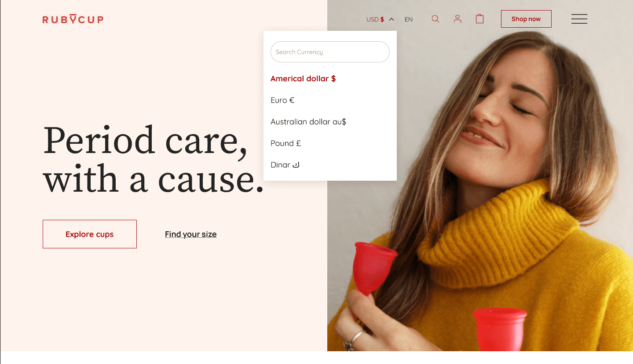633x364 pixels.
Task: Click the Shop now button
Action: coord(526,19)
